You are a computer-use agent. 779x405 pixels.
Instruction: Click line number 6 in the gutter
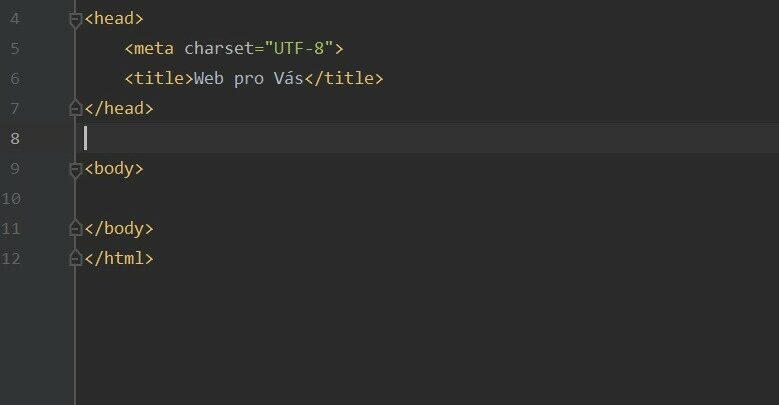[15, 79]
